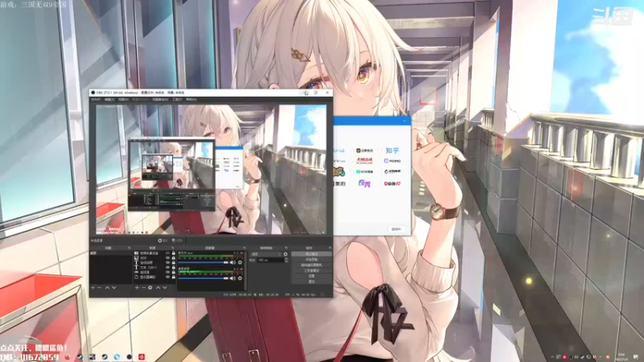Image resolution: width=644 pixels, height=362 pixels.
Task: Move the scene up in the Scenes dock
Action: click(107, 288)
